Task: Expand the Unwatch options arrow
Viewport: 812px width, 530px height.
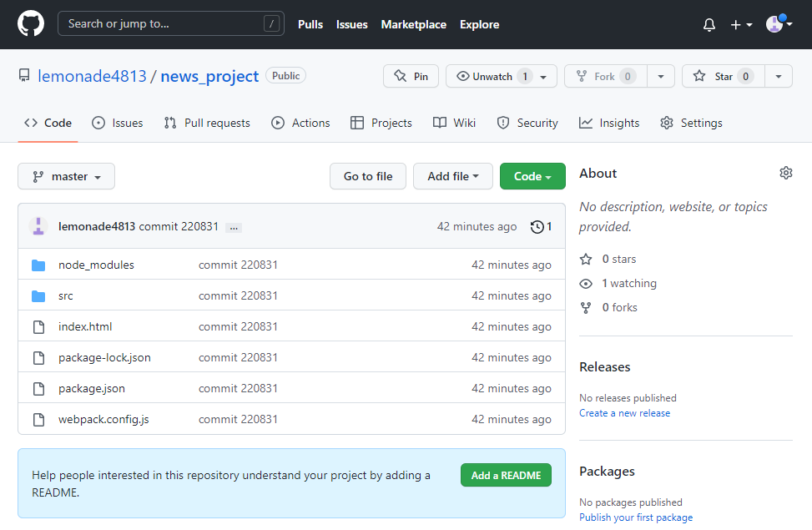Action: (x=544, y=77)
